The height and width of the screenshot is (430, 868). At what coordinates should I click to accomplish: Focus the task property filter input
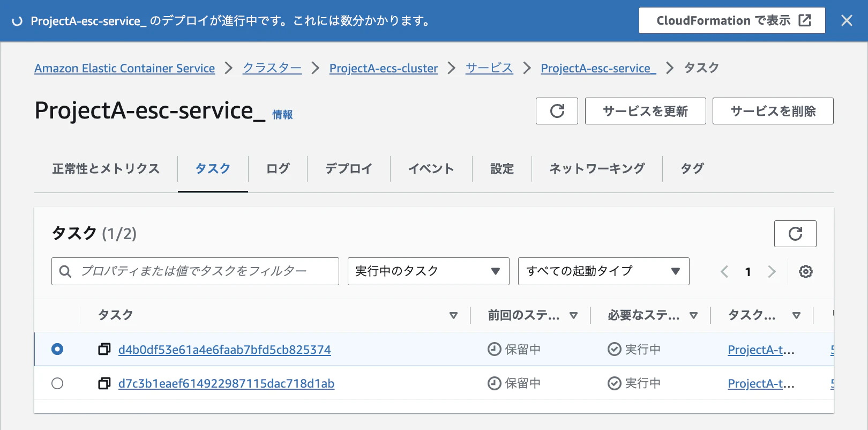[x=195, y=271]
